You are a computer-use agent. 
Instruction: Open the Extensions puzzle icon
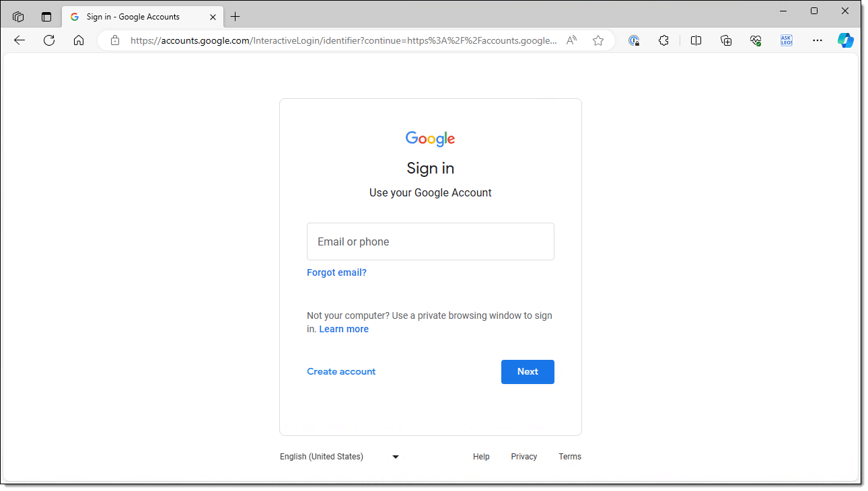[663, 40]
